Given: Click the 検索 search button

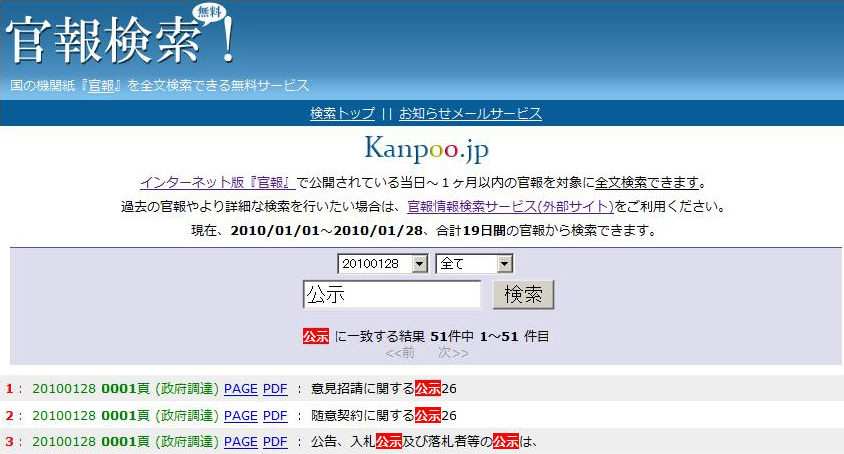Looking at the screenshot, I should [523, 295].
